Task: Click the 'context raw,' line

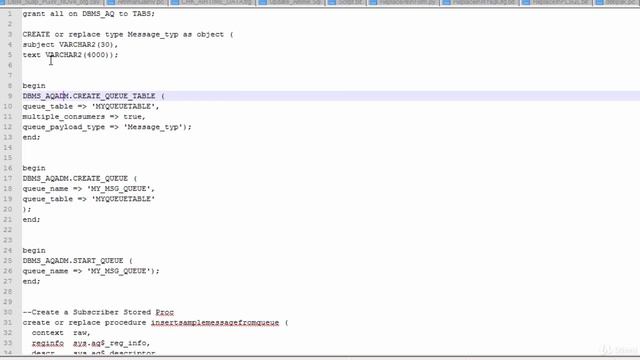Action: tap(61, 333)
